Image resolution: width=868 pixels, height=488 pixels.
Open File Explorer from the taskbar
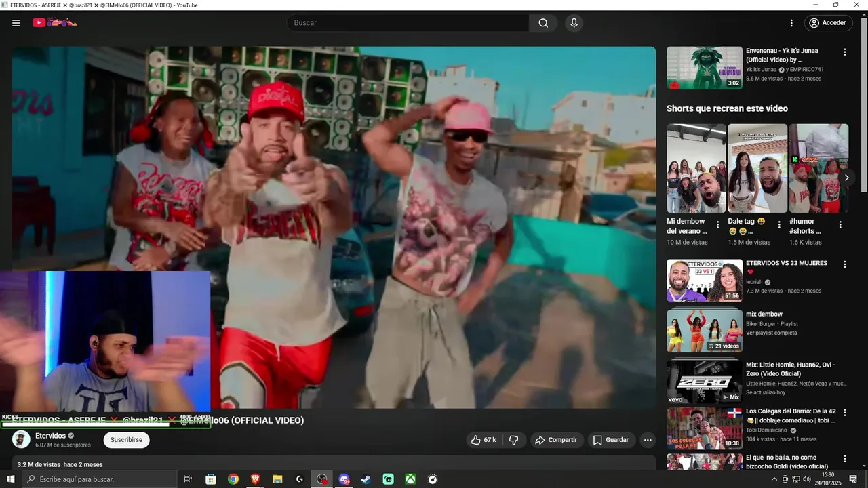pyautogui.click(x=277, y=479)
